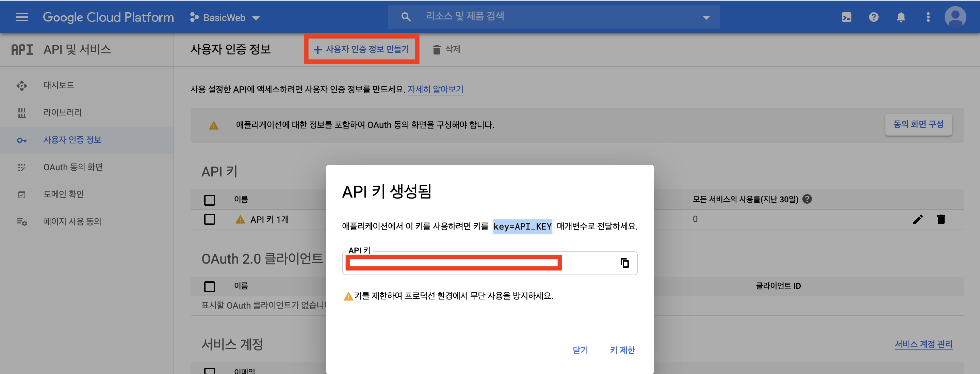Delete API key row trash icon
This screenshot has height=374, width=980.
[x=941, y=219]
